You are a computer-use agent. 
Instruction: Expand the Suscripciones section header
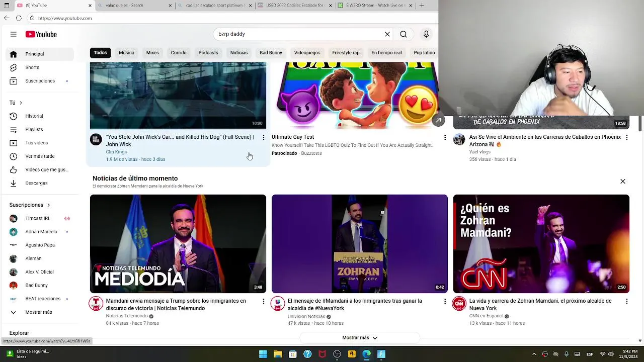coord(30,205)
